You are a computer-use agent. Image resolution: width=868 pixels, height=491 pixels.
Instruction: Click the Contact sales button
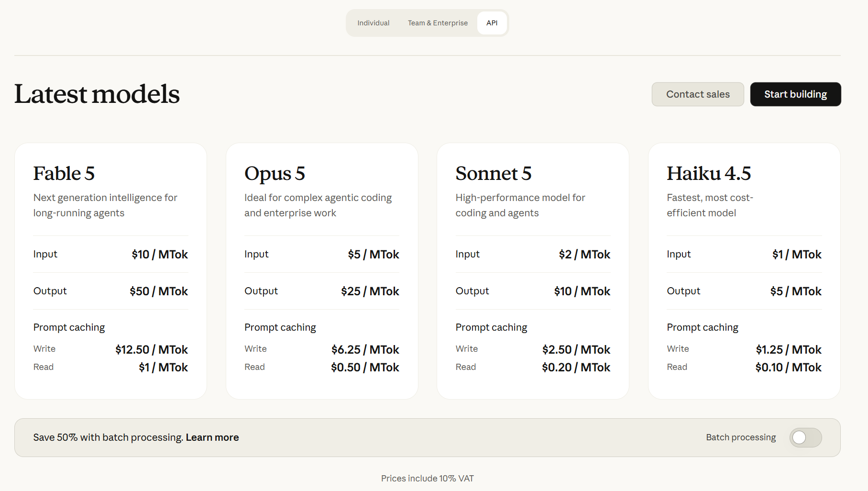(697, 94)
